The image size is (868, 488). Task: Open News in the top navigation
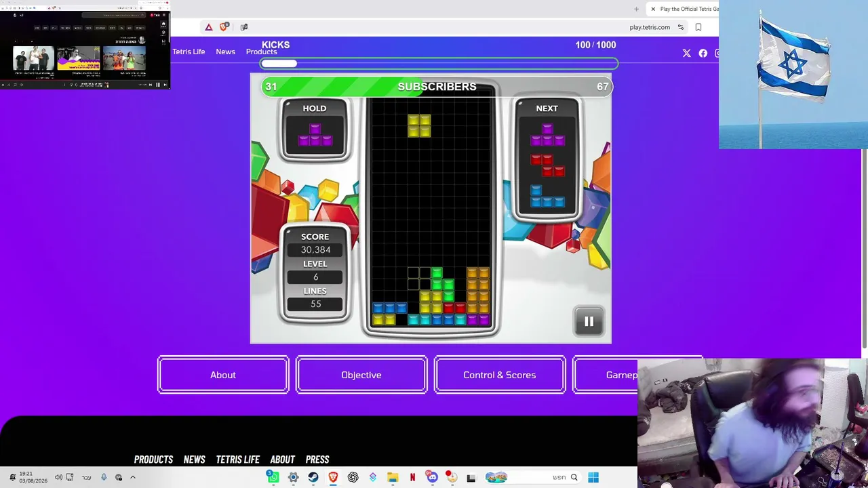(x=226, y=52)
